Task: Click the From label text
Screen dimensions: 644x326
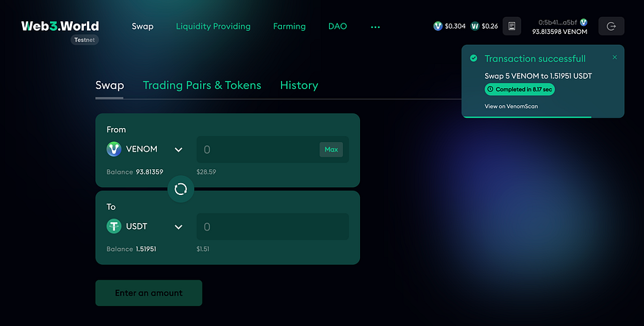Action: coord(116,130)
